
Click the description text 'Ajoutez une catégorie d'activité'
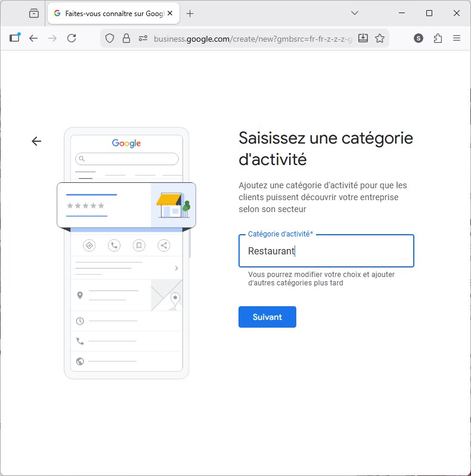[x=323, y=197]
